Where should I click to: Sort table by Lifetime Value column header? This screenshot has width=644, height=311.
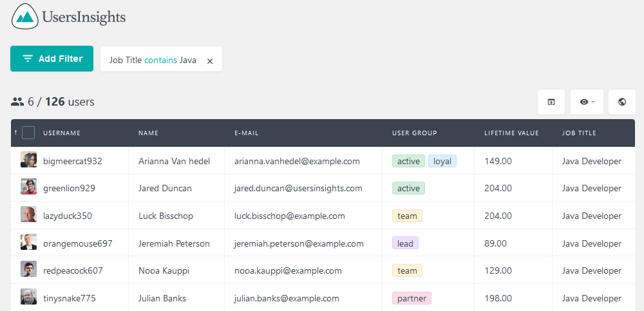coord(511,133)
